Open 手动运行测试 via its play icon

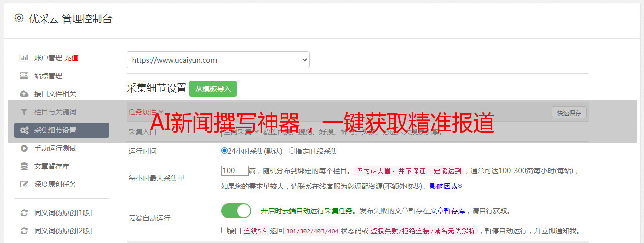24,148
